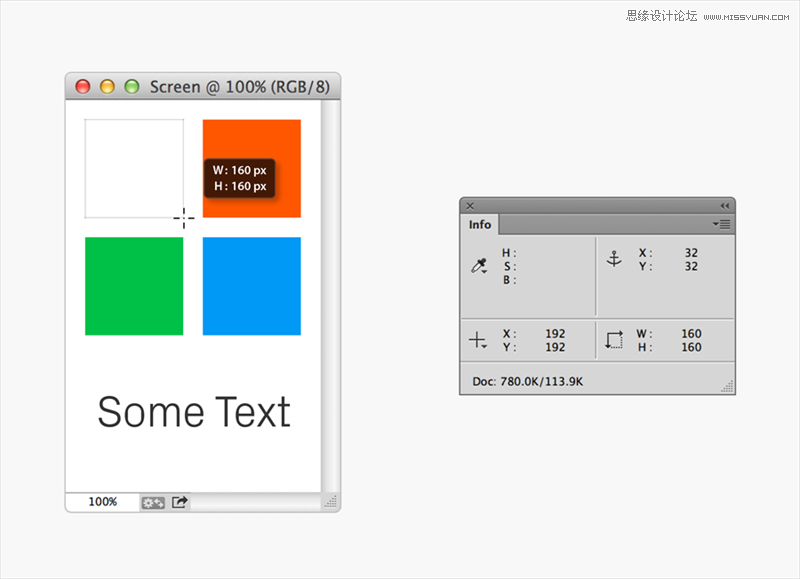
Task: Click the anchor origin icon in Info panel
Action: (x=614, y=259)
